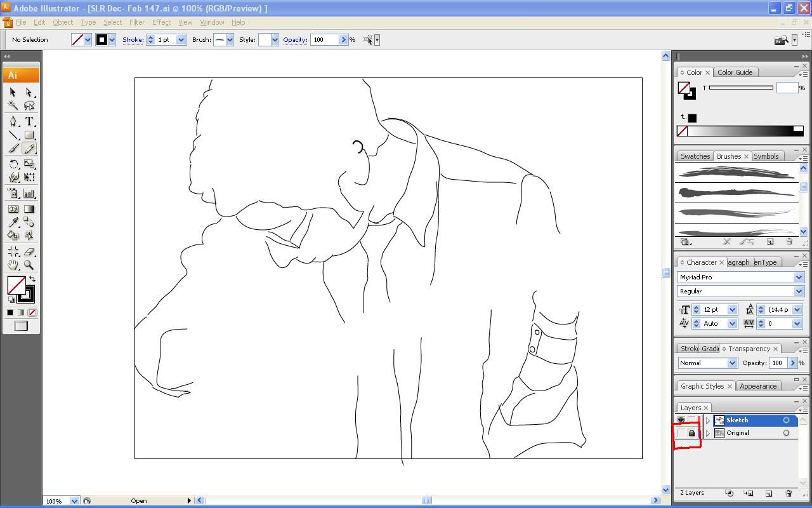Screen dimensions: 812x508
Task: Open the font family dropdown showing Myriad Pro
Action: pos(798,277)
